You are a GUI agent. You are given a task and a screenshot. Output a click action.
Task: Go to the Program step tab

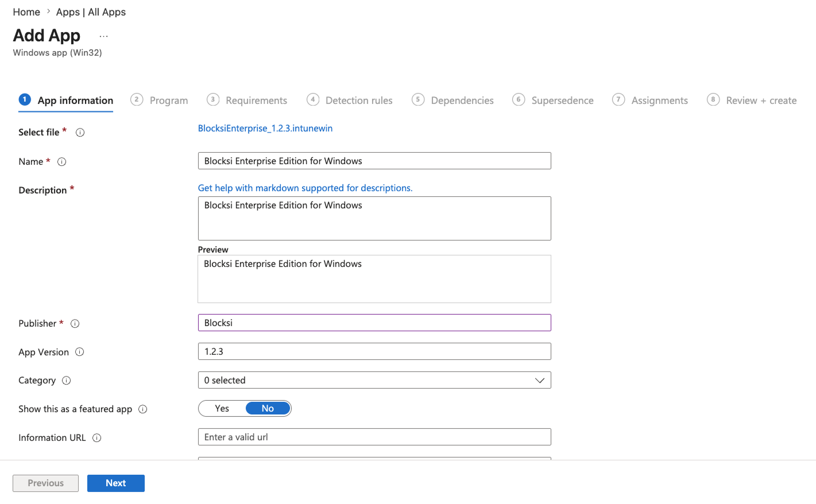point(160,100)
